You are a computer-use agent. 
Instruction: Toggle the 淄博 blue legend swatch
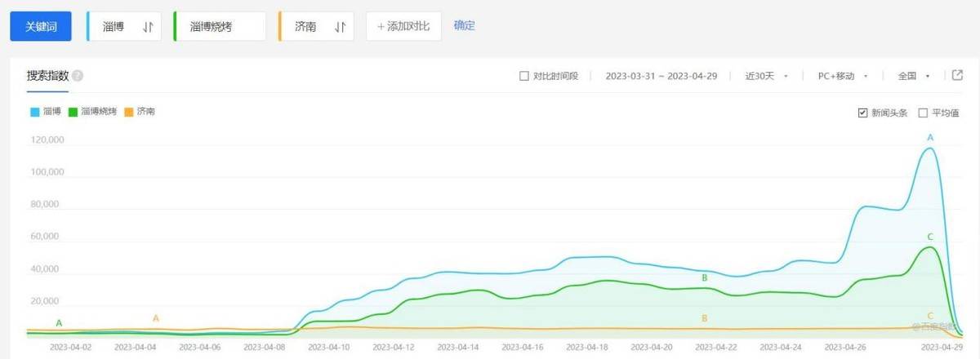tap(35, 111)
